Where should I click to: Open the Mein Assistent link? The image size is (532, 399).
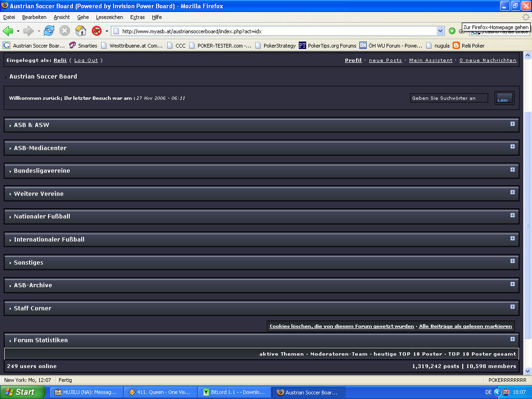point(431,60)
